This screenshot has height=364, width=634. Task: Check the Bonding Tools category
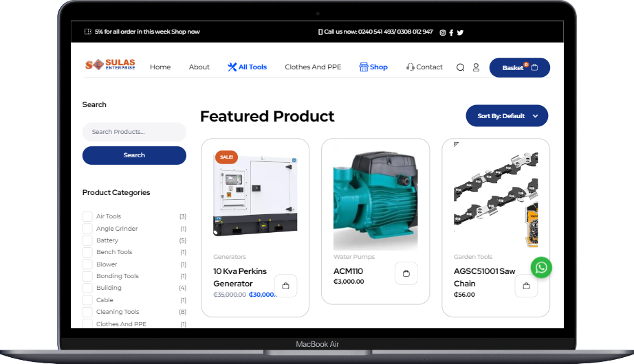87,276
